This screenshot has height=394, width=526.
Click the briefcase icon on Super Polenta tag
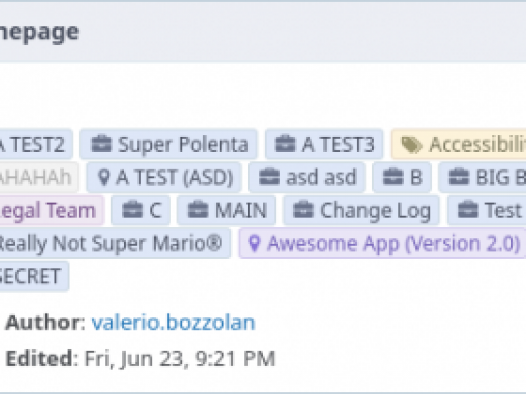[101, 144]
